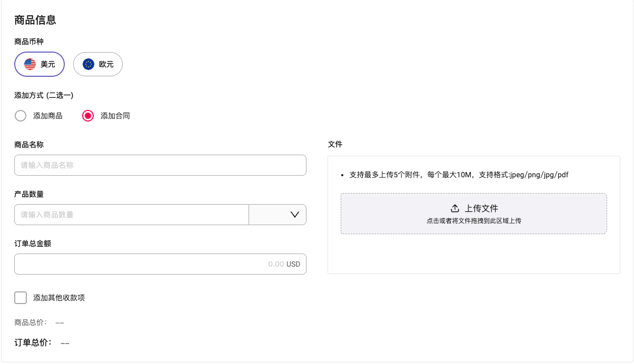
Task: Select the 欧元 currency pill
Action: (x=97, y=64)
